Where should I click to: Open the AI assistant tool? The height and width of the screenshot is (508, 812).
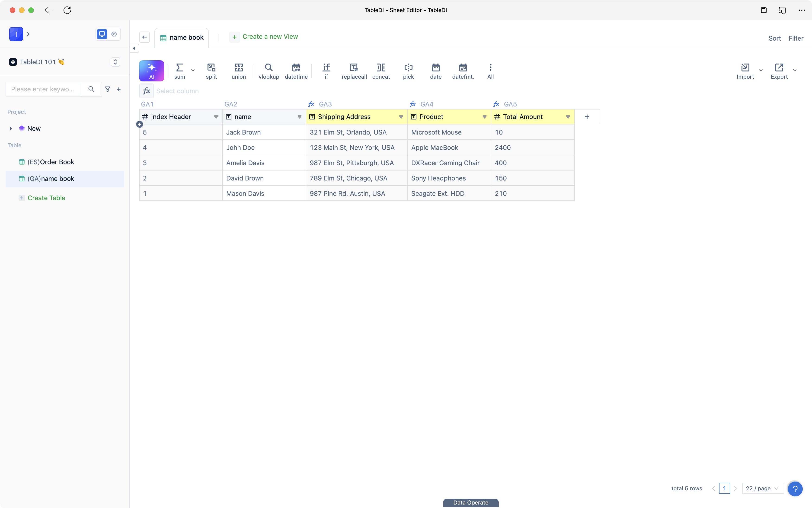click(x=151, y=71)
